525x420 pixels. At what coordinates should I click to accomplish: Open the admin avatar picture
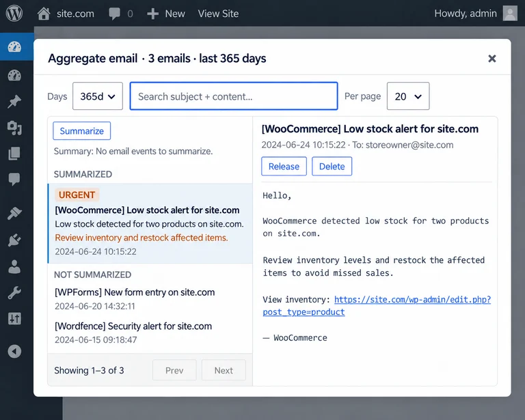[x=510, y=14]
